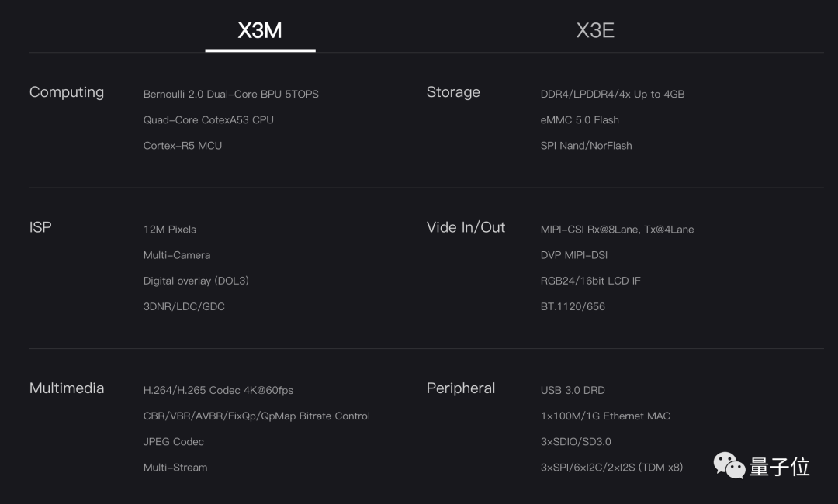
Task: Click the 12M Pixels spec
Action: click(170, 229)
